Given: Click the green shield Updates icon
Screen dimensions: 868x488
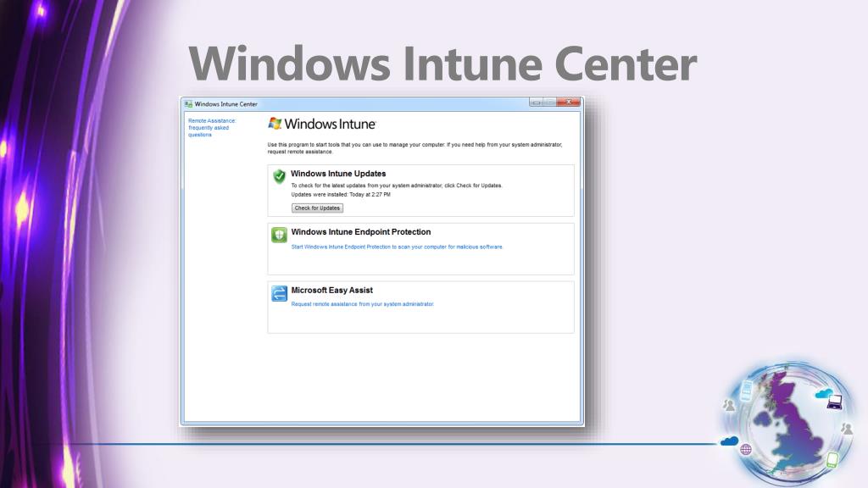Looking at the screenshot, I should [x=279, y=176].
